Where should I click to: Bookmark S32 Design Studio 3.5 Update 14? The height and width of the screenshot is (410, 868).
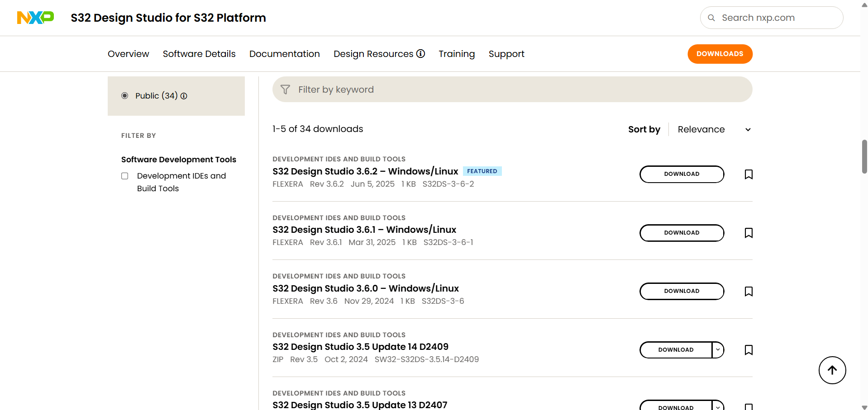click(749, 350)
